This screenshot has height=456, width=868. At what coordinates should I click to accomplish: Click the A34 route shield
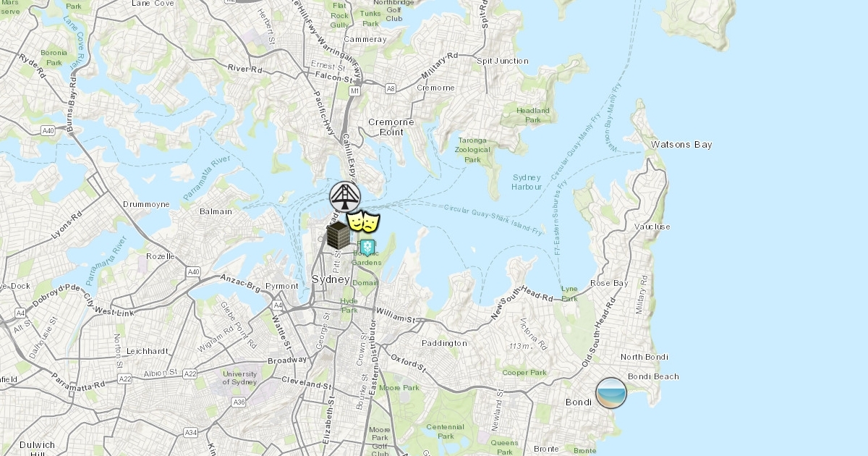coord(191,432)
